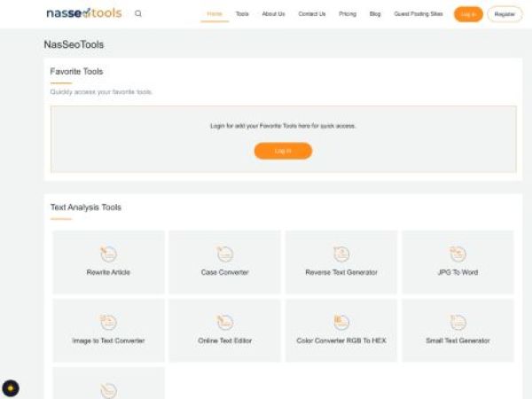This screenshot has height=399, width=532.
Task: Open the Online Text Editor label
Action: (225, 340)
